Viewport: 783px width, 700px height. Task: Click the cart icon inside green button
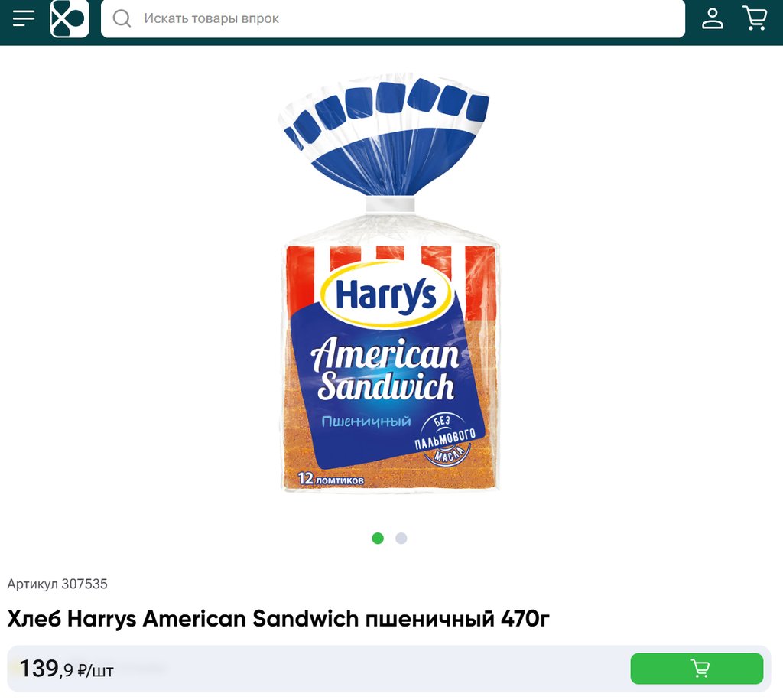[700, 669]
